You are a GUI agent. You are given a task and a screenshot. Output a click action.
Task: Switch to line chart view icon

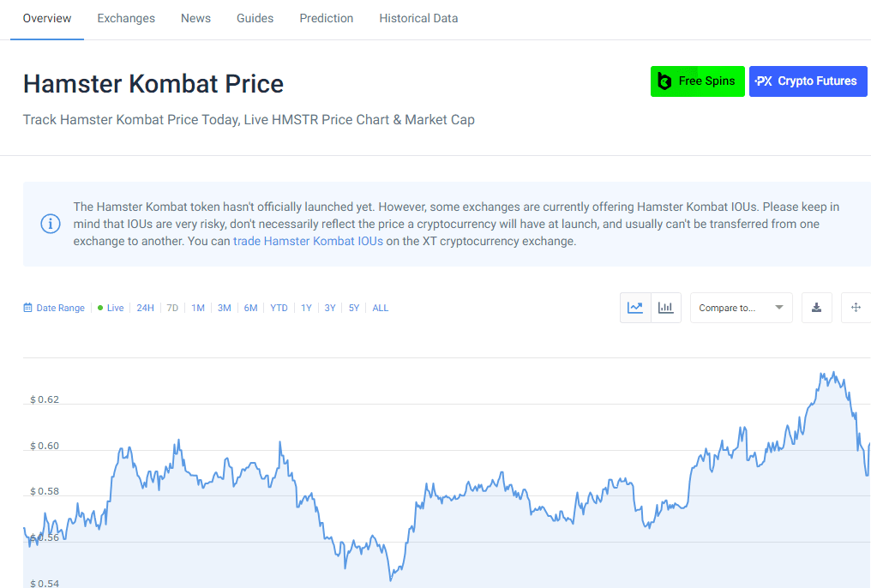click(635, 308)
